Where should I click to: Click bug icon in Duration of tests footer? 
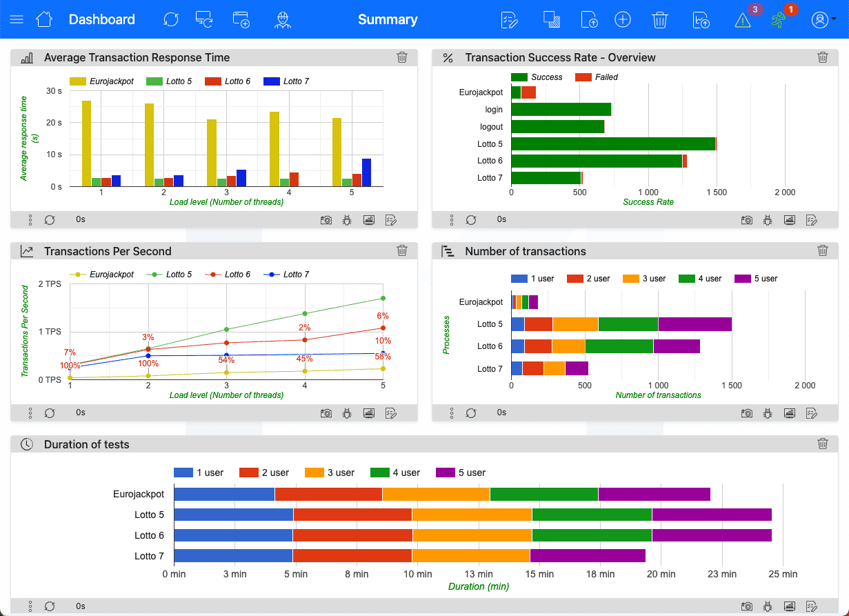768,606
